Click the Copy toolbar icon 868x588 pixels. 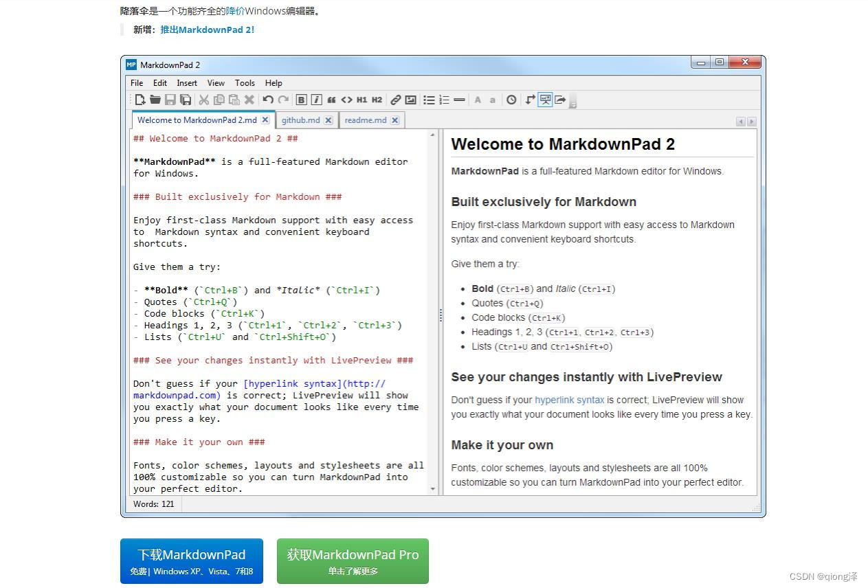pos(219,100)
